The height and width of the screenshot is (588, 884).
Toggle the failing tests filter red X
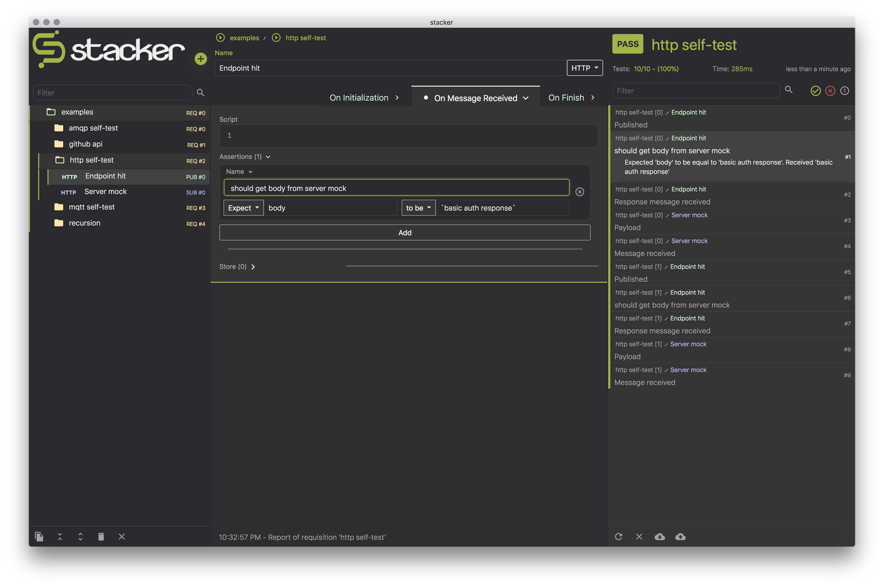click(830, 91)
